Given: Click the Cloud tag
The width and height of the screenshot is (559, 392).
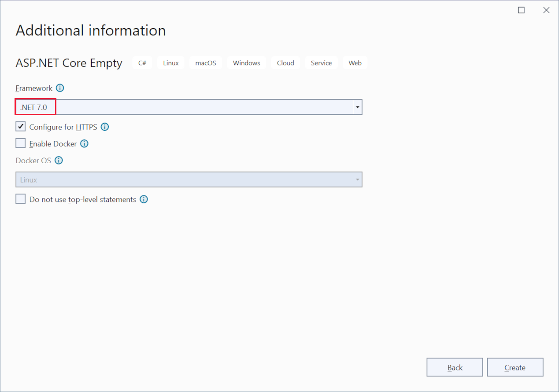Looking at the screenshot, I should (285, 63).
